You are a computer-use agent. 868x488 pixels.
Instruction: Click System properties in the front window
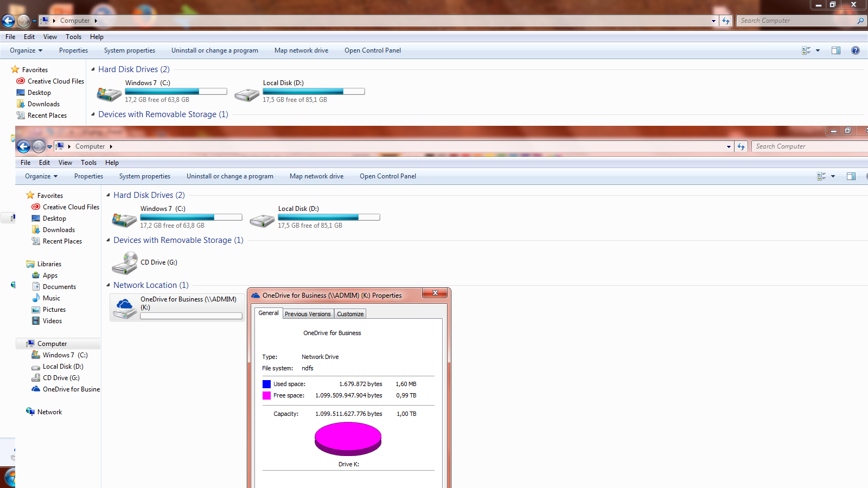[145, 176]
